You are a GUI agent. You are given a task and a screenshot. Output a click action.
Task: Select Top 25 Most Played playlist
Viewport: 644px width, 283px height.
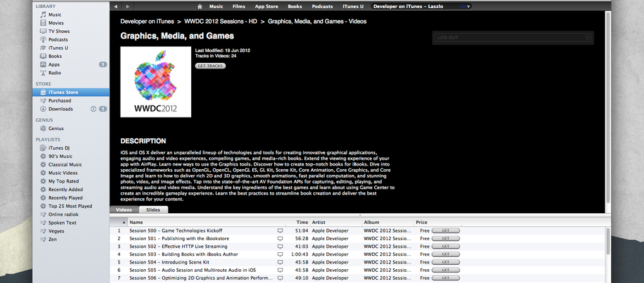[x=70, y=206]
